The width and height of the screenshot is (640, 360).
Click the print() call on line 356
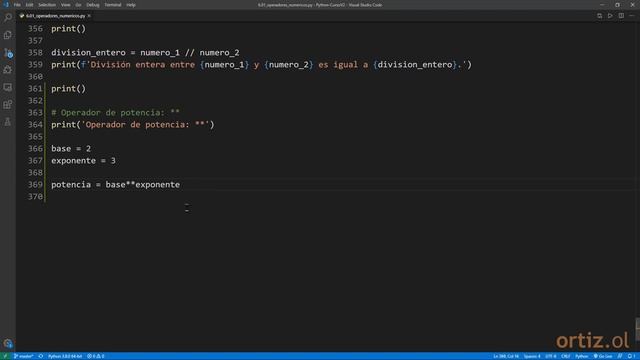[x=69, y=29]
